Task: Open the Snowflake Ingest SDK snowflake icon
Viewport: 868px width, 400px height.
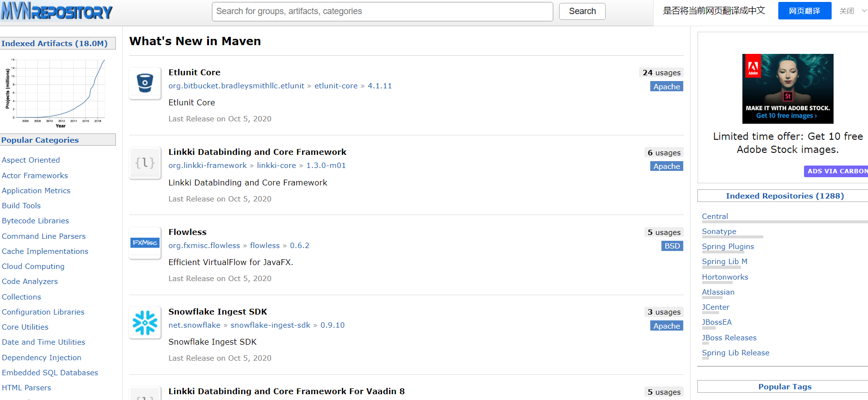Action: click(x=145, y=322)
